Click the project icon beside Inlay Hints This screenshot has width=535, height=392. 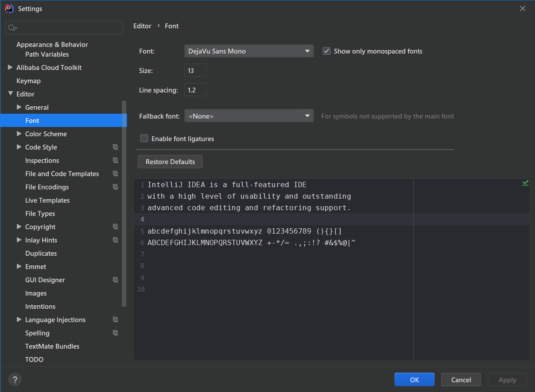point(116,240)
